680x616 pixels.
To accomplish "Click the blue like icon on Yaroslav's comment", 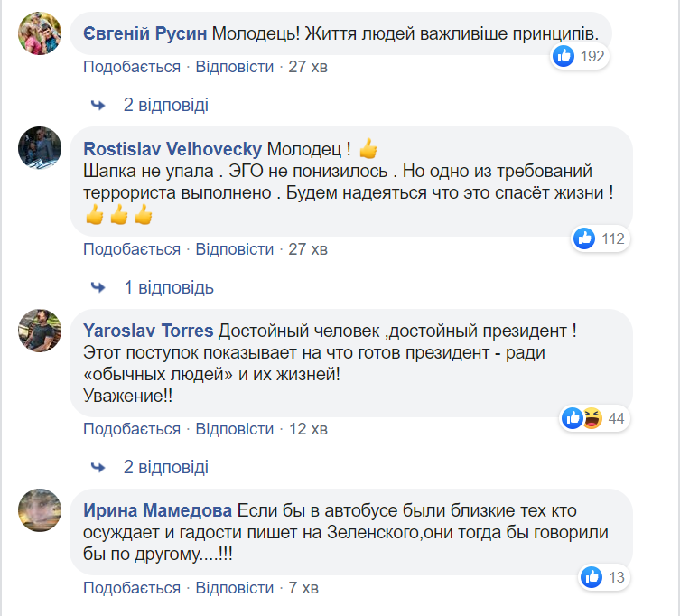I will click(x=573, y=418).
